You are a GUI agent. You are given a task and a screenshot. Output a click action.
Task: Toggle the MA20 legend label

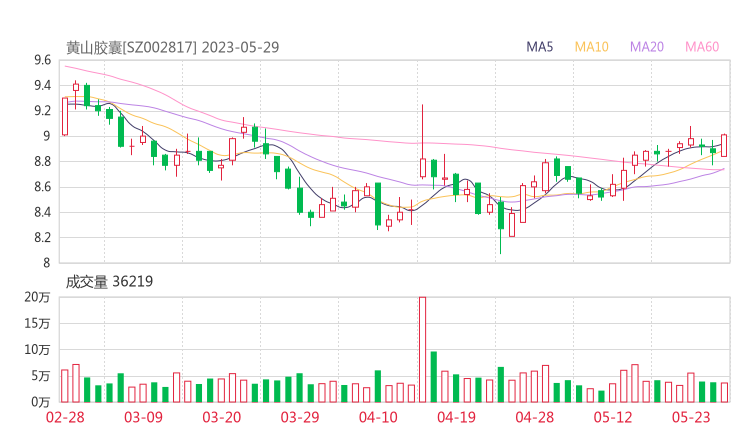pos(647,47)
